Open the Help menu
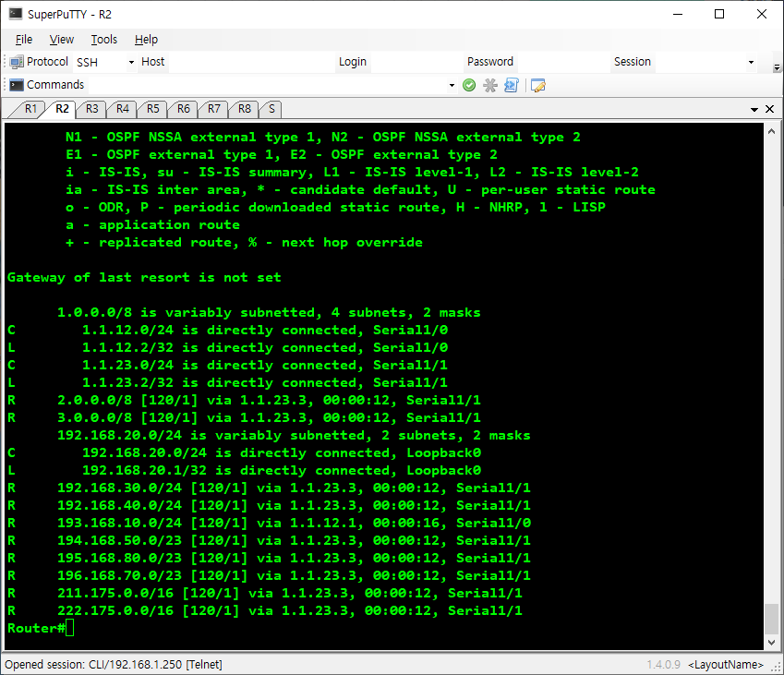Screen dimensions: 784x675 [x=146, y=40]
